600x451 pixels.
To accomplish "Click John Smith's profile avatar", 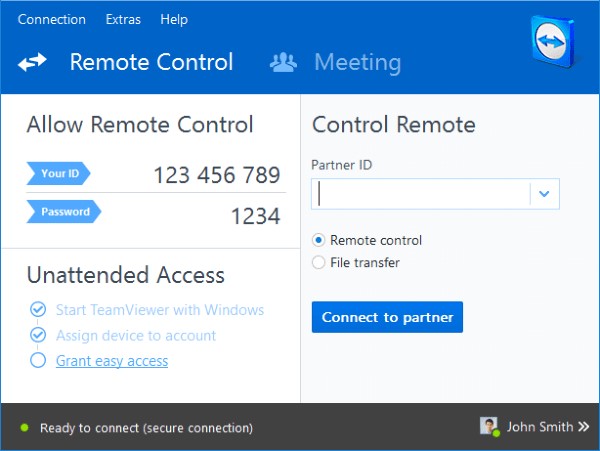I will click(x=489, y=427).
